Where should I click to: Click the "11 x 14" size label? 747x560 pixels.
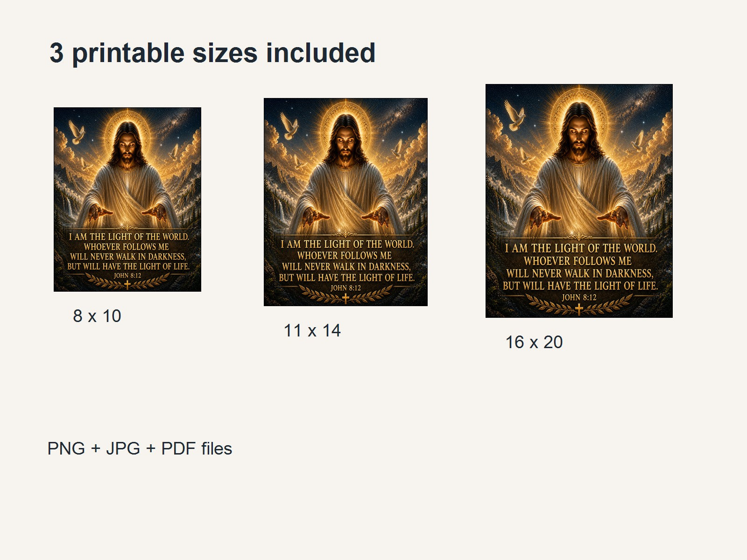[x=312, y=330]
